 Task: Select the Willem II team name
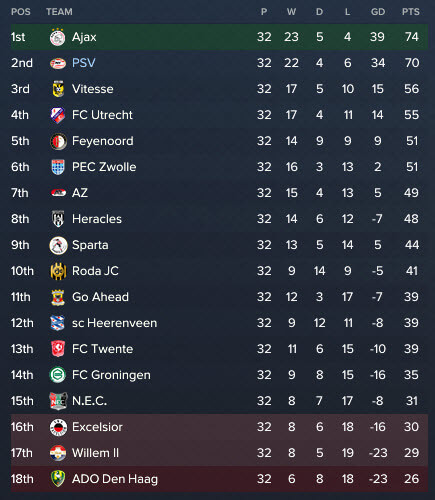tap(95, 453)
